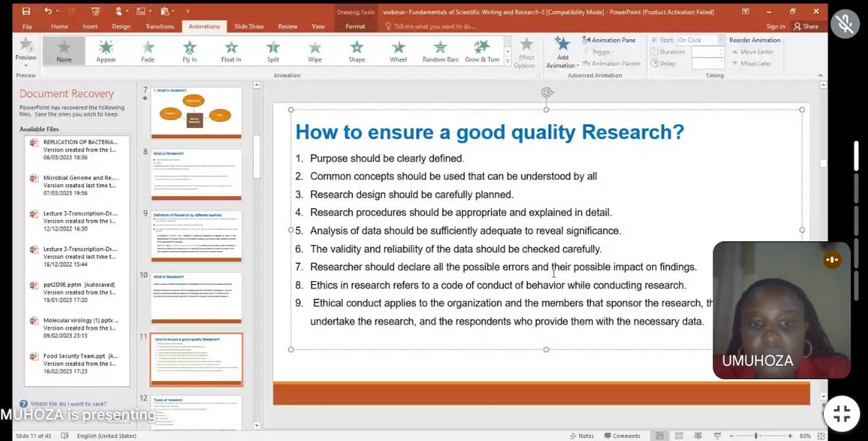Open the Transitions ribbon tab

tap(159, 27)
